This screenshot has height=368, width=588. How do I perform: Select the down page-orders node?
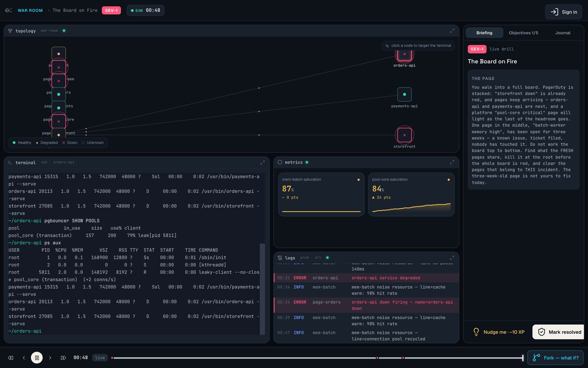58,81
